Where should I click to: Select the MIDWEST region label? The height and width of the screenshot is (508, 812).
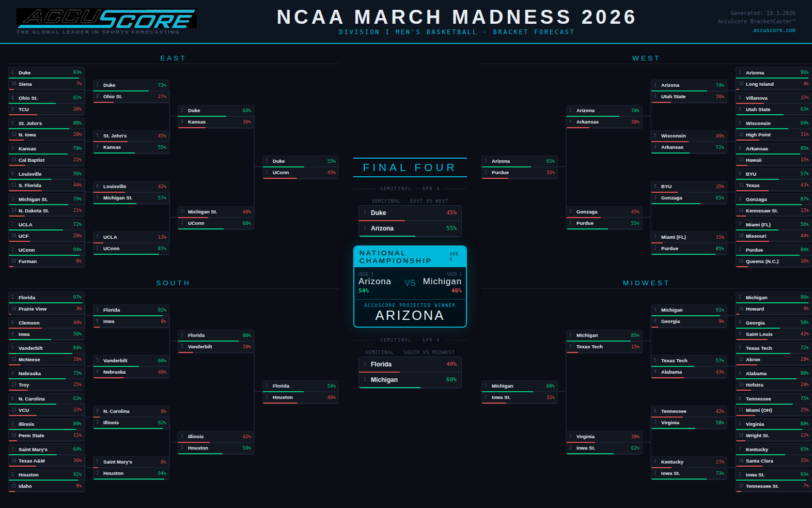click(646, 283)
